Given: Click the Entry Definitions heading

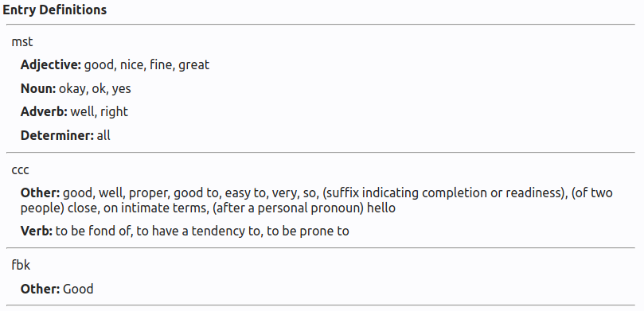Looking at the screenshot, I should click(x=55, y=10).
